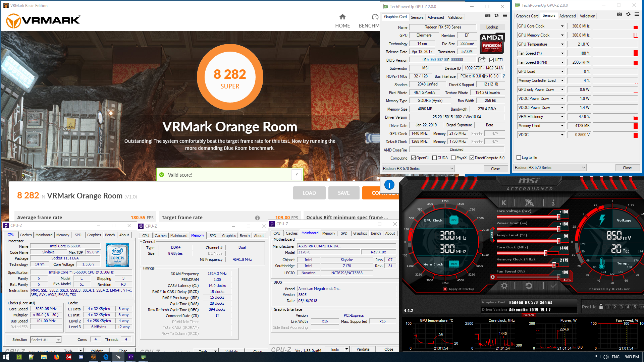Screen dimensions: 644x362
Task: Open Microsoft Edge from the taskbar
Action: [x=106, y=357]
